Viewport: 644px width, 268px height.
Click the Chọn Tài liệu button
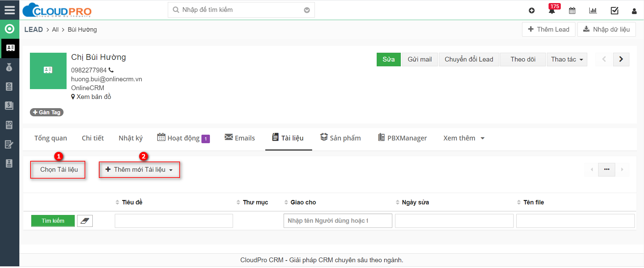[59, 170]
